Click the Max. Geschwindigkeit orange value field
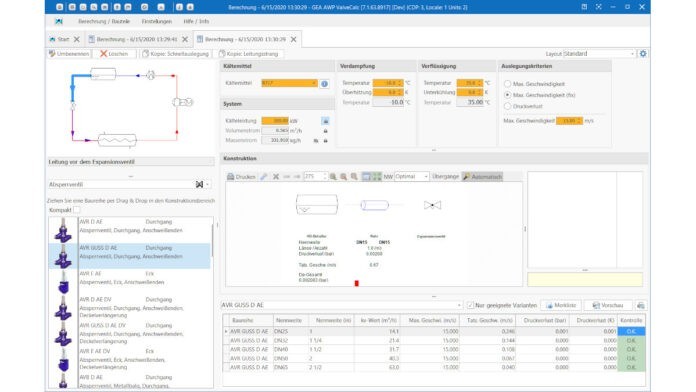The width and height of the screenshot is (696, 392). point(569,121)
